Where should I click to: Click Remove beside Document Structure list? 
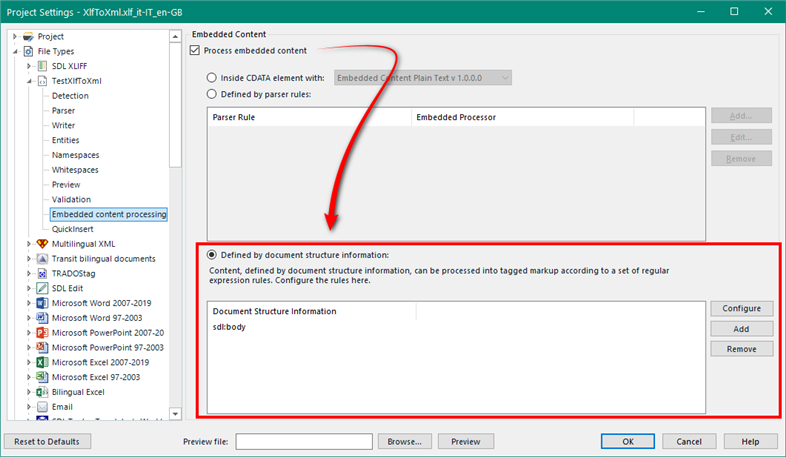tap(741, 349)
